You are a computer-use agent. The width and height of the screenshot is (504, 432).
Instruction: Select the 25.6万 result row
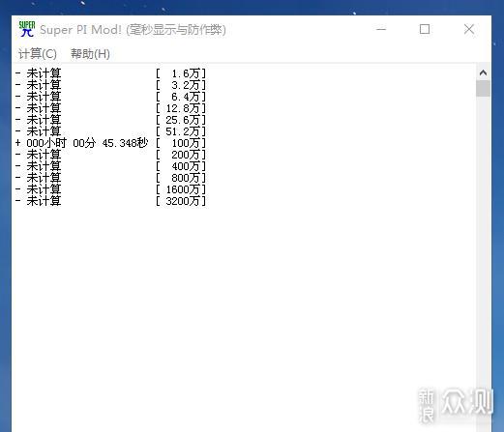[110, 120]
